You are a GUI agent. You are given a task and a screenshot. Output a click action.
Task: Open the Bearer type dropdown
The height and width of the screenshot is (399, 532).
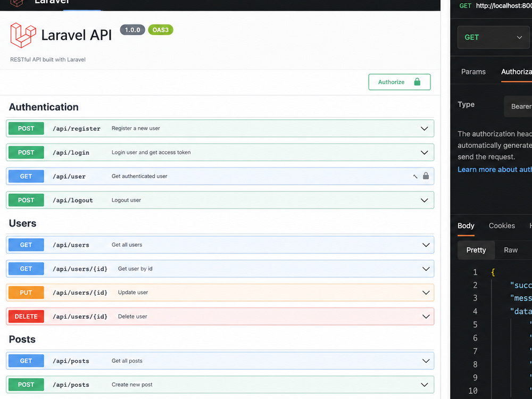tap(518, 106)
